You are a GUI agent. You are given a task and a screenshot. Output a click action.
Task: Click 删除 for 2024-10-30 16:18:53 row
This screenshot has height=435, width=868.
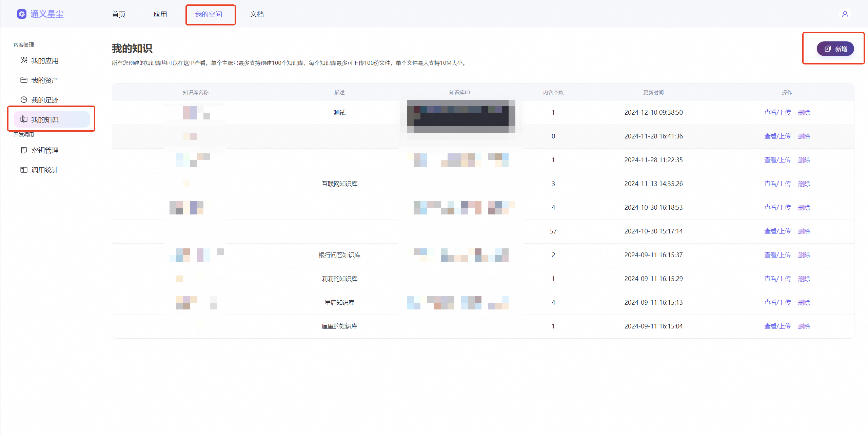click(x=804, y=207)
